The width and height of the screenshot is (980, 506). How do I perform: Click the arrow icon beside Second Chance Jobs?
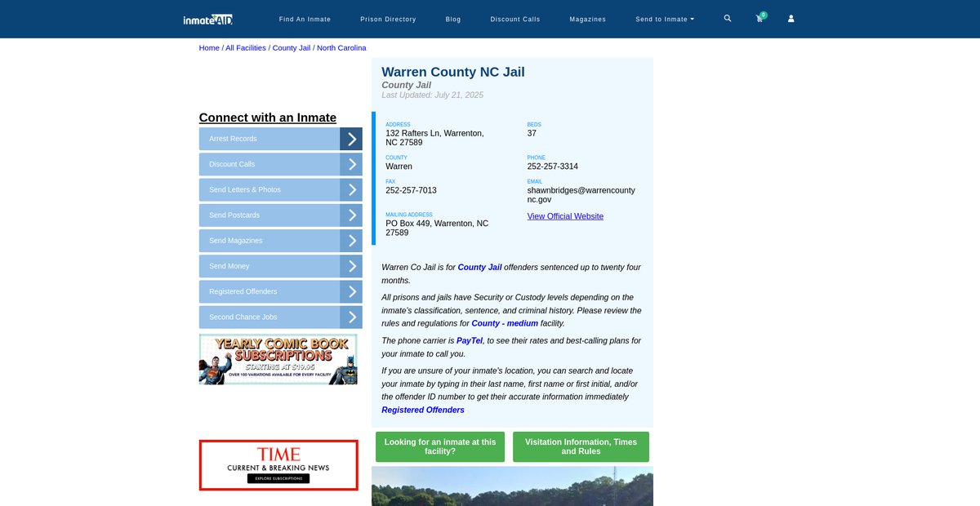(351, 317)
